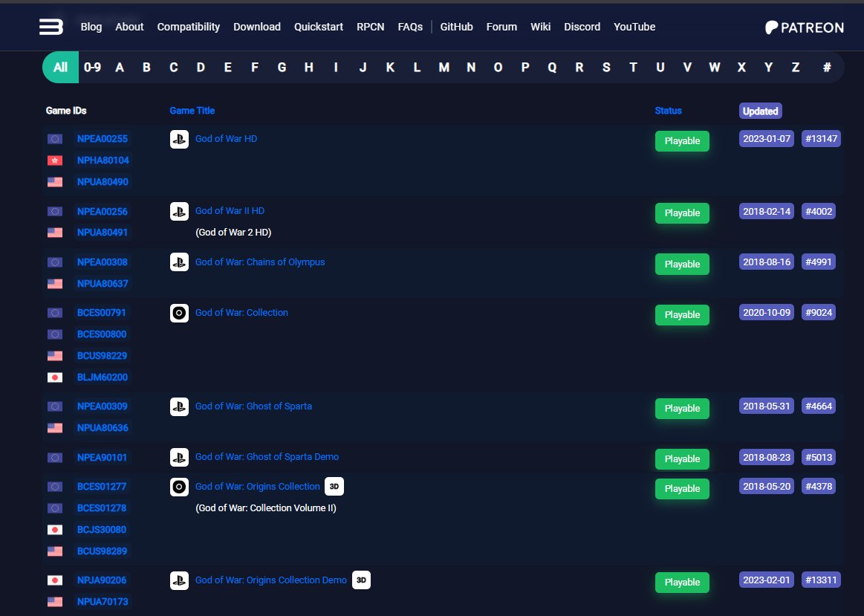864x616 pixels.
Task: Sort by the Status column header
Action: [x=668, y=111]
